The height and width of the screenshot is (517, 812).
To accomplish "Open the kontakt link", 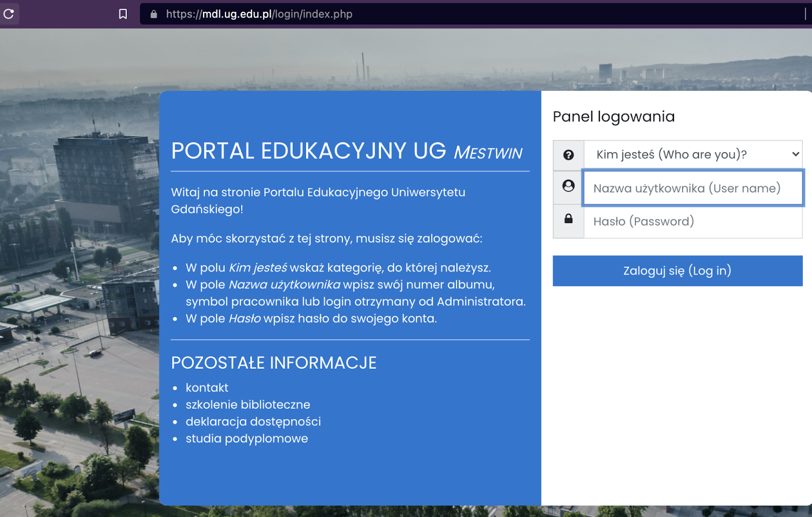I will (x=207, y=387).
